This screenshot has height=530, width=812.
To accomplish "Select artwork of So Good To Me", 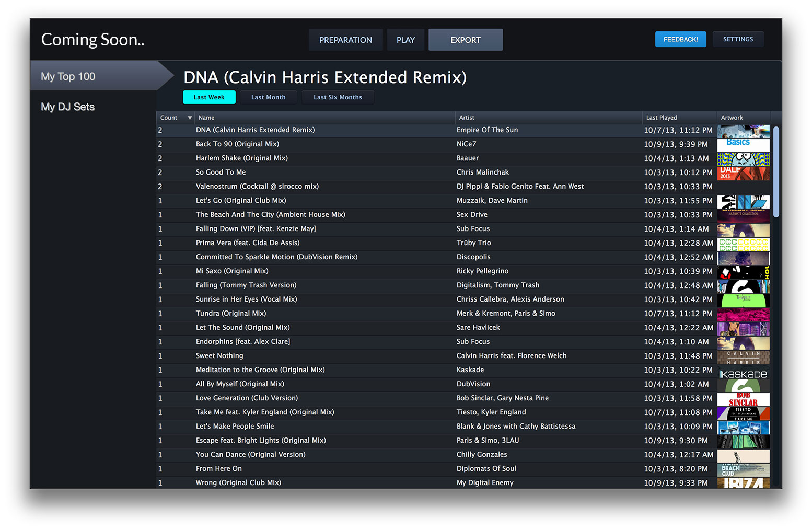I will [x=743, y=173].
